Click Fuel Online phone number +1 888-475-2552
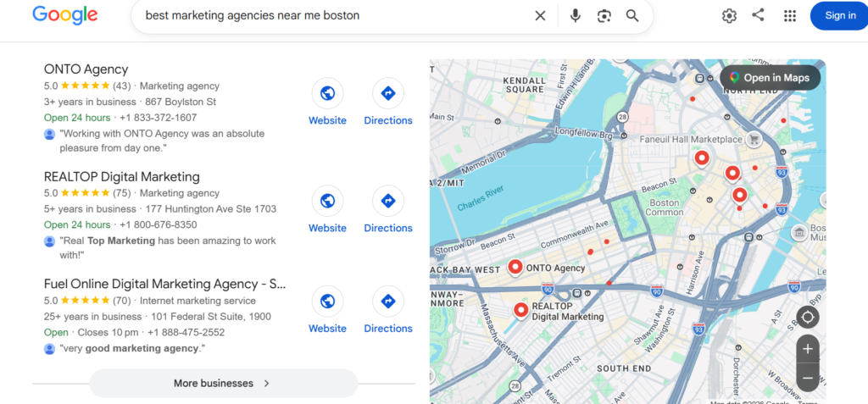The image size is (868, 404). tap(186, 333)
